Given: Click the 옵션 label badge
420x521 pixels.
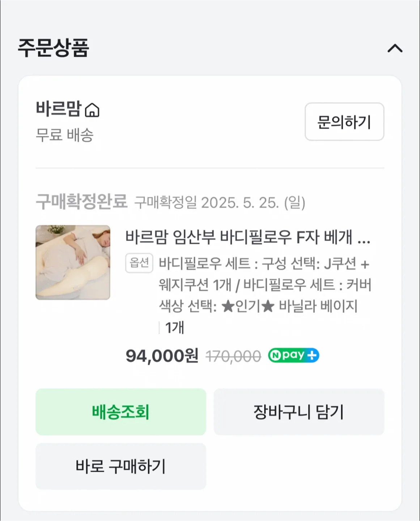Looking at the screenshot, I should (x=139, y=263).
